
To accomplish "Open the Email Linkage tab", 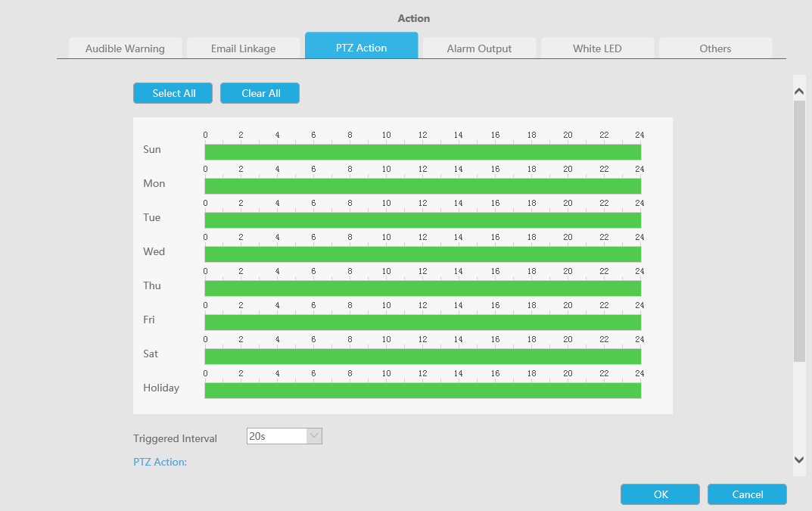I will point(243,48).
